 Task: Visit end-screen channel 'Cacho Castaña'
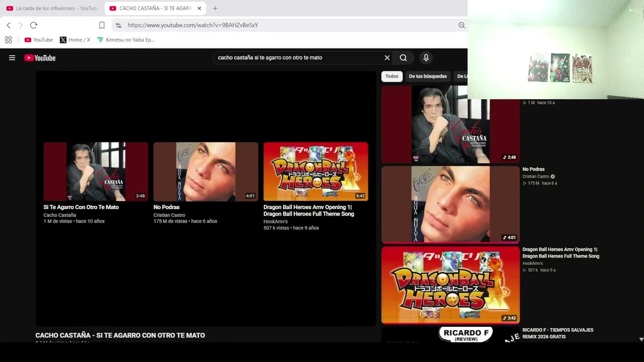pyautogui.click(x=60, y=215)
